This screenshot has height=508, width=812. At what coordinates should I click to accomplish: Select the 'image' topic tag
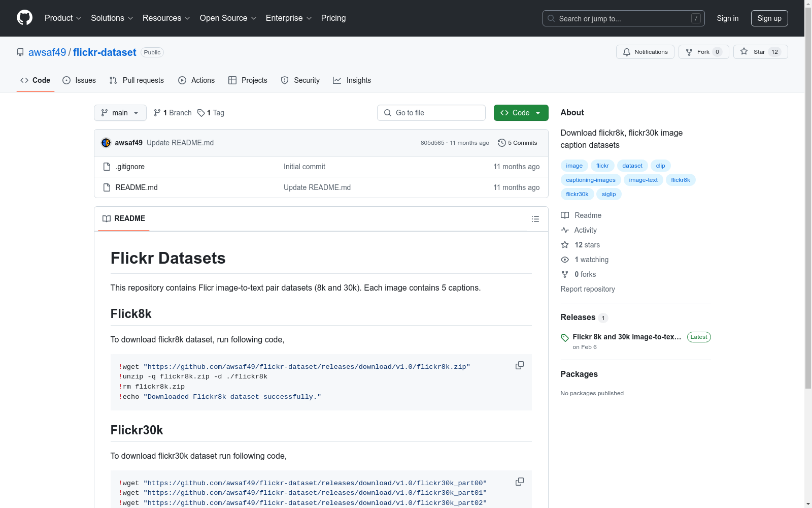(574, 166)
